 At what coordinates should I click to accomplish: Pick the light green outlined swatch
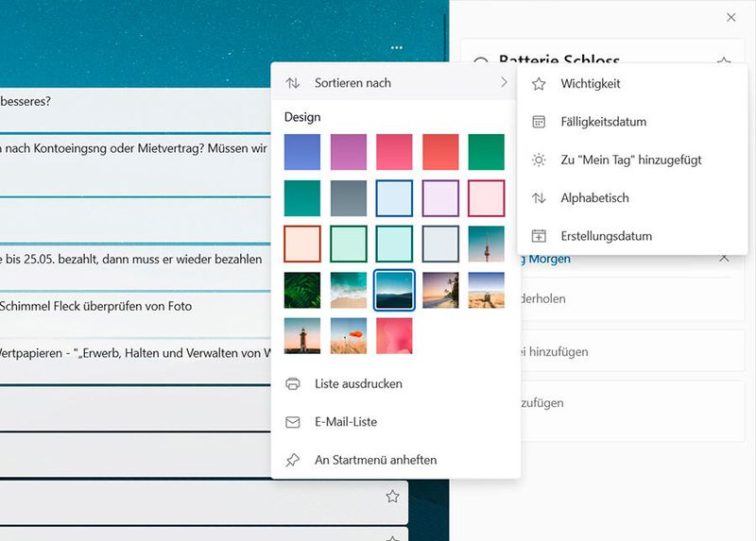349,245
